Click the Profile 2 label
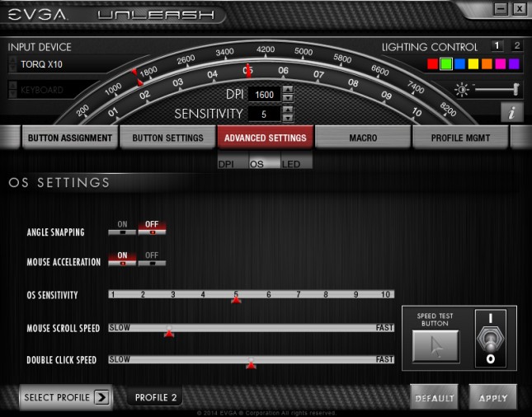Viewport: 532px width, 417px height. pos(156,397)
